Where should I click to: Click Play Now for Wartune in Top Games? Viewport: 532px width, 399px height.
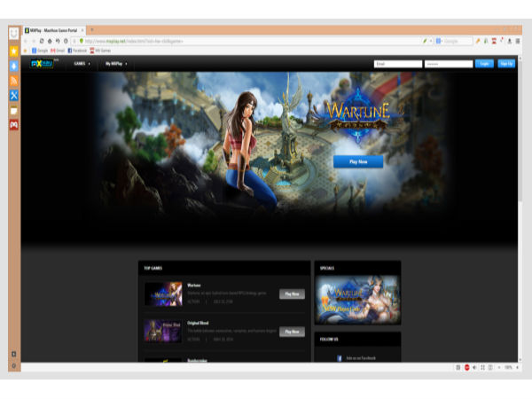click(292, 294)
